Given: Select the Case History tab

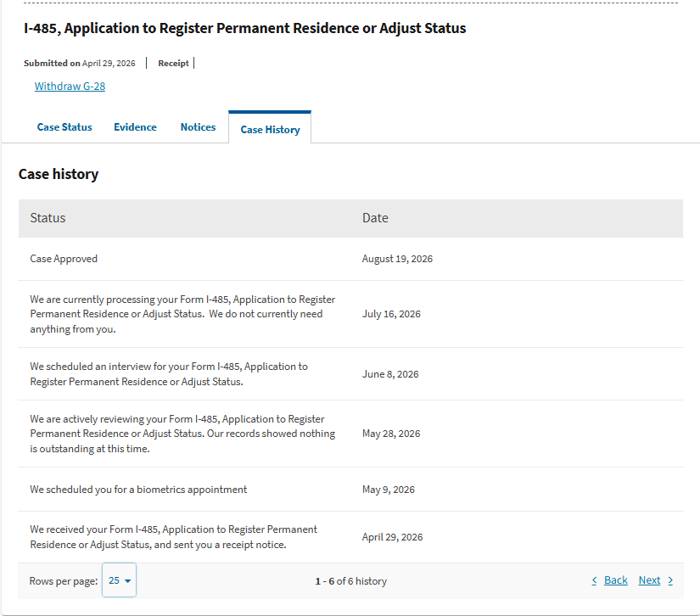Looking at the screenshot, I should 270,130.
